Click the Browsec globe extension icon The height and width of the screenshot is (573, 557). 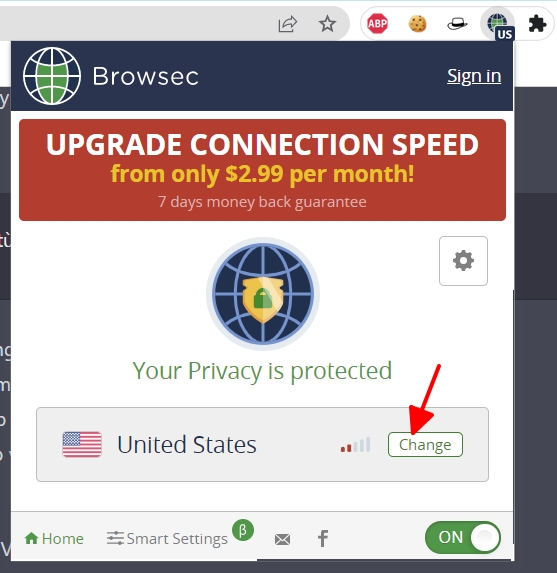tap(498, 24)
